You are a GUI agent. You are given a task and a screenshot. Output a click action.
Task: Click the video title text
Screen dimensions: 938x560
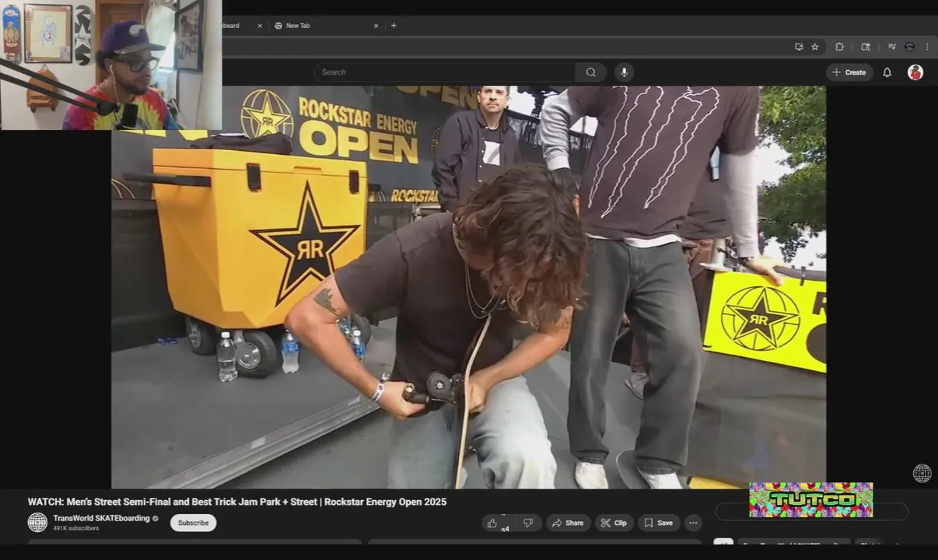(x=237, y=502)
